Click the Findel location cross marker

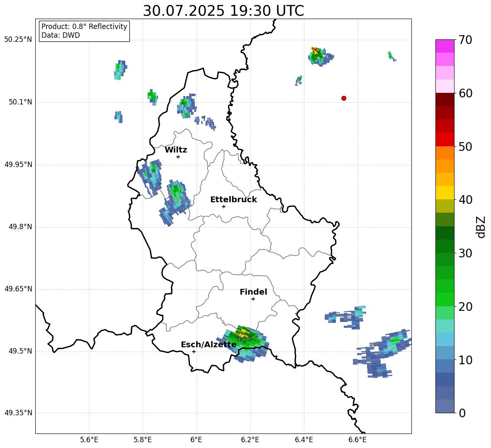pos(253,299)
